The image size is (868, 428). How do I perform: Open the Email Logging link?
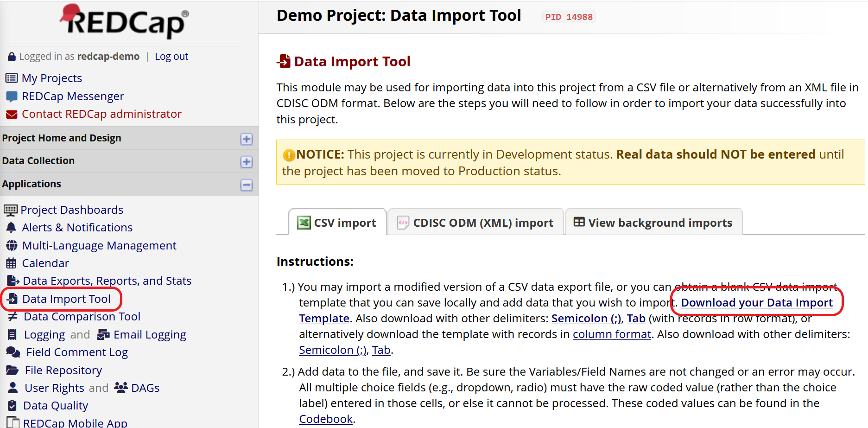(x=150, y=334)
